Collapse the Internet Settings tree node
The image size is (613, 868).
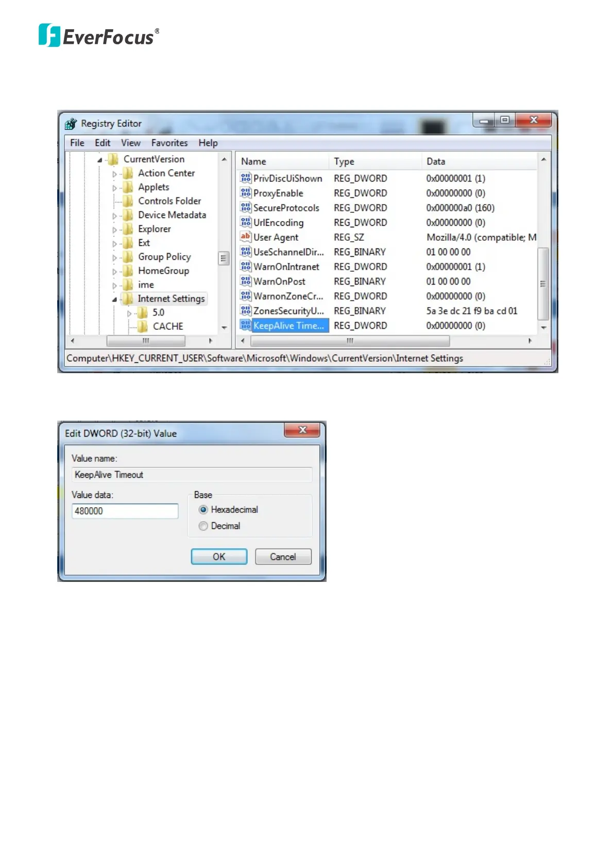click(114, 299)
